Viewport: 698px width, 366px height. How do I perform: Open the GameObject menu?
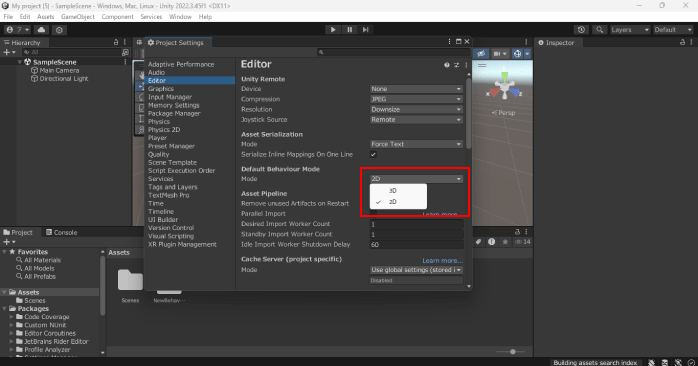click(77, 17)
